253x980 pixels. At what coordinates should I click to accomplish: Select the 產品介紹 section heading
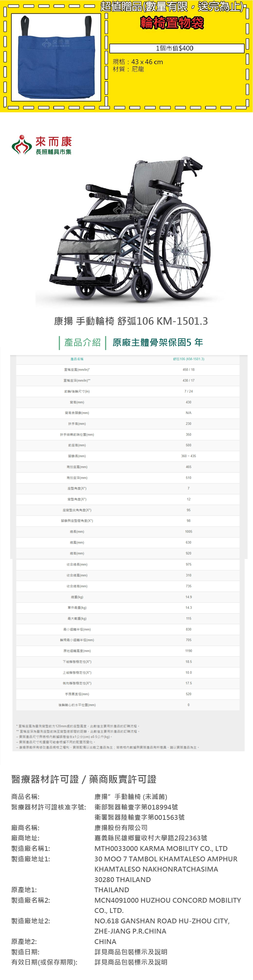pyautogui.click(x=82, y=342)
